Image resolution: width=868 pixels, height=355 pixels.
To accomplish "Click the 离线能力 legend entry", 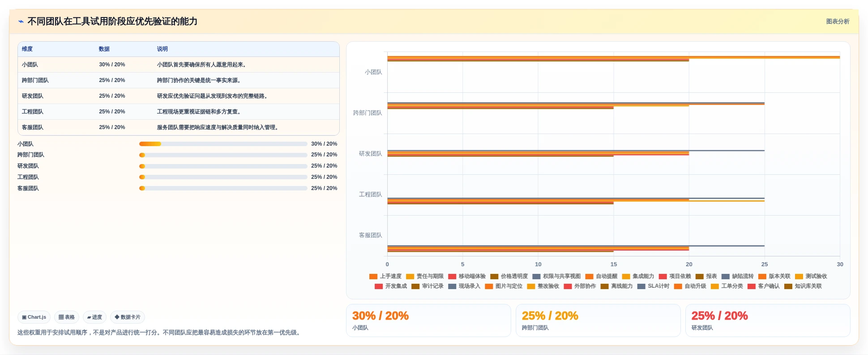I will 616,286.
